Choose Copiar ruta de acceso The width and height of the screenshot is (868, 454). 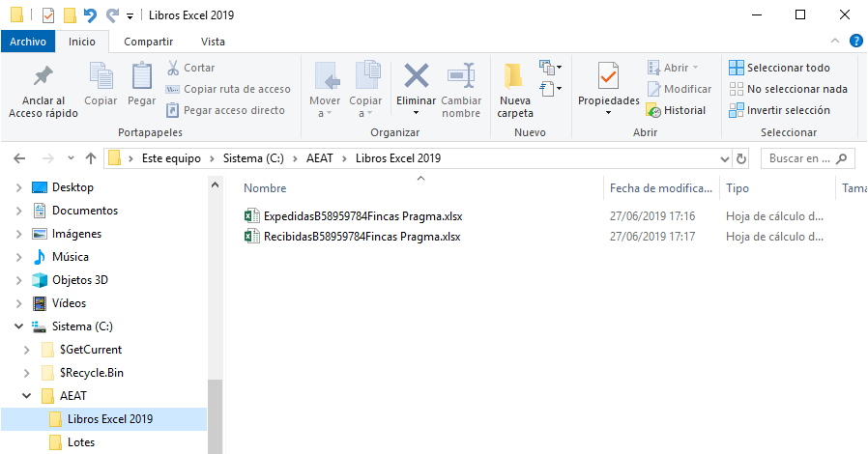pyautogui.click(x=228, y=89)
